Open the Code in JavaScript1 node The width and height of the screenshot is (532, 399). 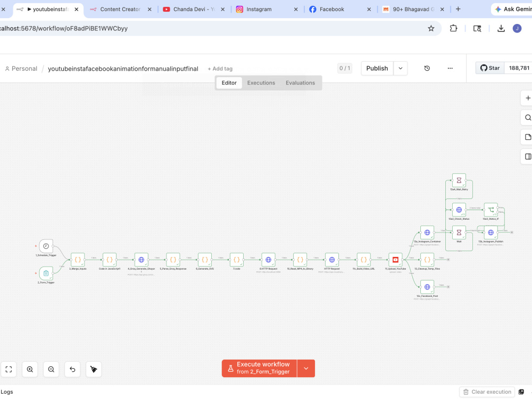coord(109,260)
